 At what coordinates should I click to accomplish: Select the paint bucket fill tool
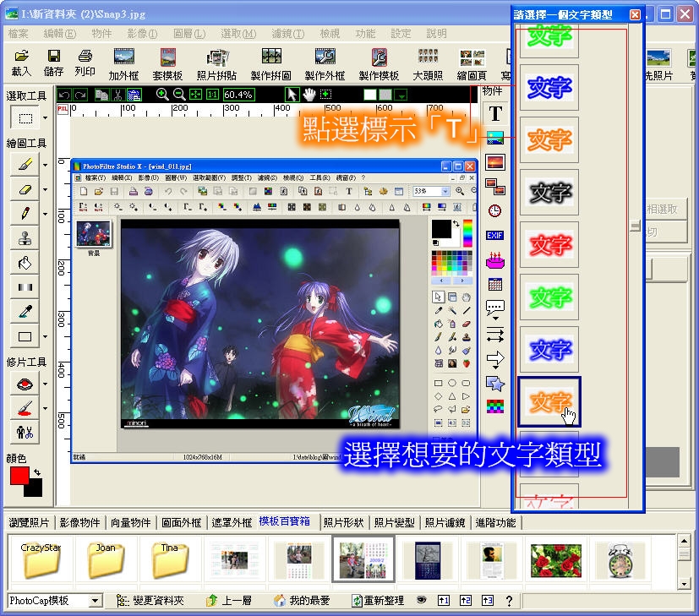25,263
